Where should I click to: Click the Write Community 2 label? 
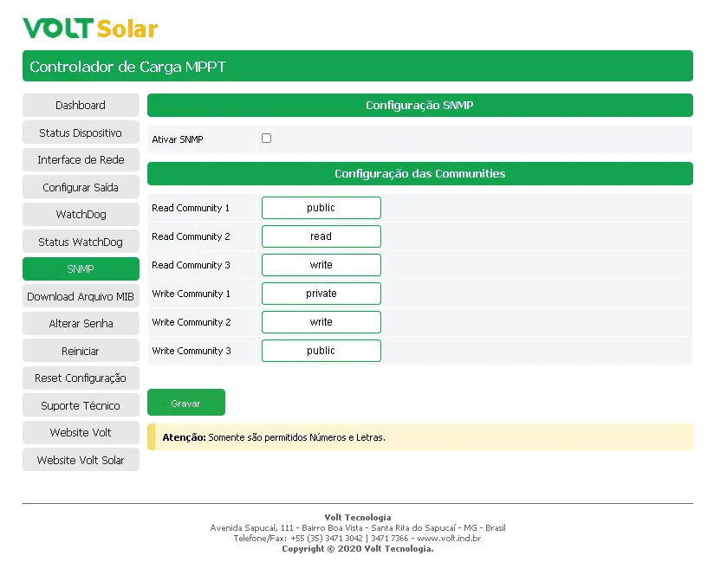click(191, 322)
